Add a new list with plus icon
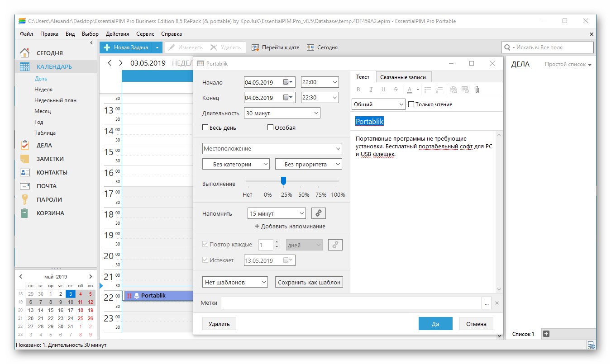This screenshot has height=364, width=611. [546, 334]
